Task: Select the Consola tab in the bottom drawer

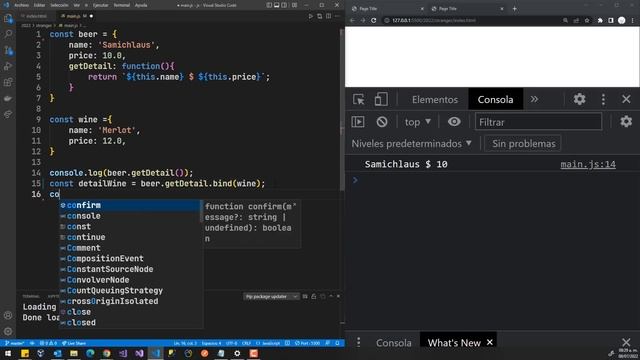Action: (393, 343)
